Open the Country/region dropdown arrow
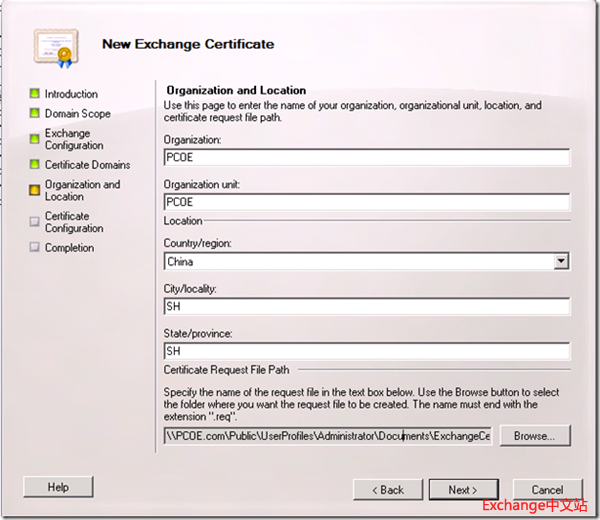 click(x=561, y=261)
